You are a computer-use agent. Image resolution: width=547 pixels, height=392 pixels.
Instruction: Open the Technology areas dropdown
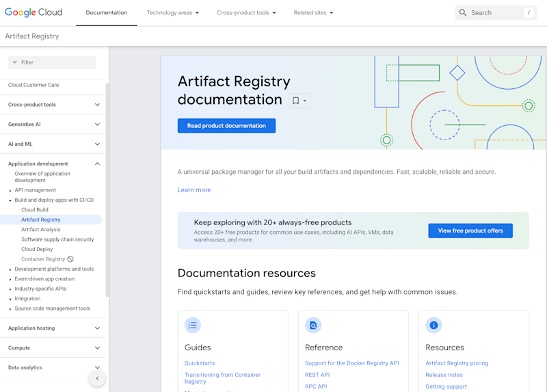tap(173, 12)
